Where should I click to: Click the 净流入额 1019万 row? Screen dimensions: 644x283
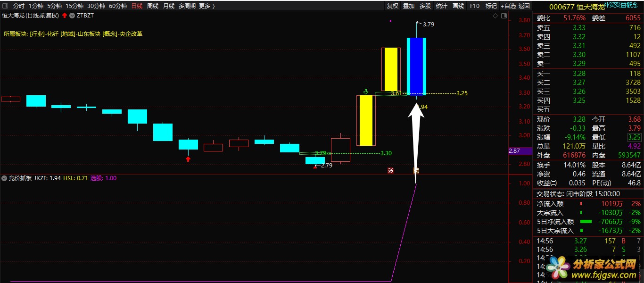click(x=588, y=204)
